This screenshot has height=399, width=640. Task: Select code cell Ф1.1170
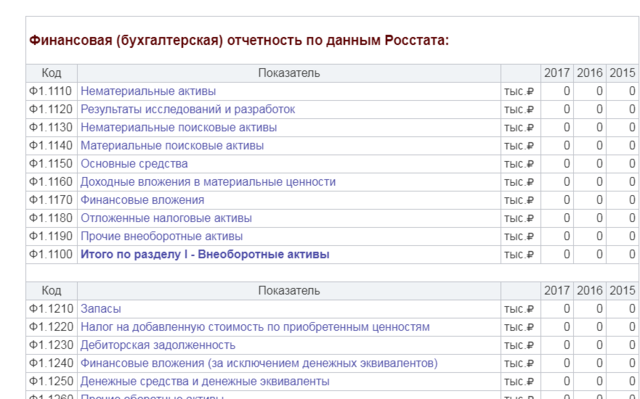pos(51,200)
